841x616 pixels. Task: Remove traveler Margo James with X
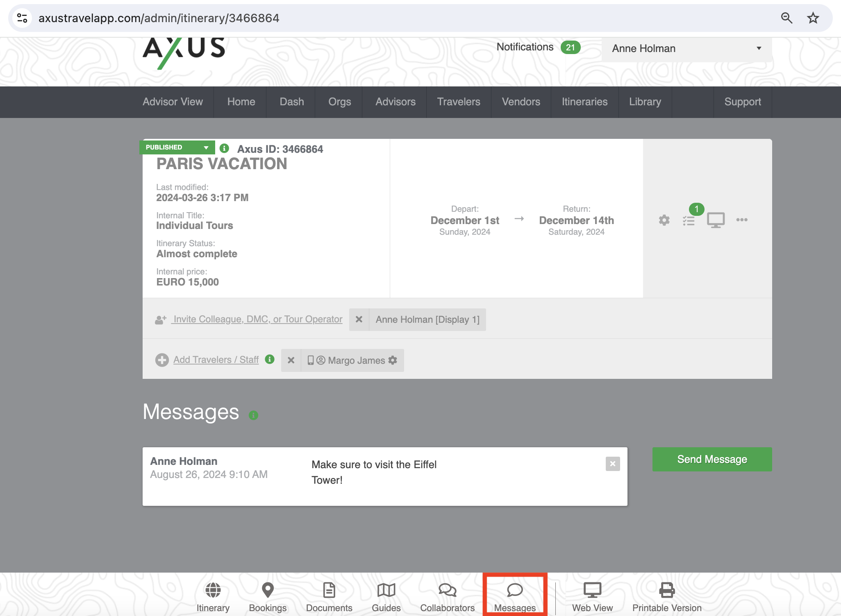pyautogui.click(x=291, y=360)
